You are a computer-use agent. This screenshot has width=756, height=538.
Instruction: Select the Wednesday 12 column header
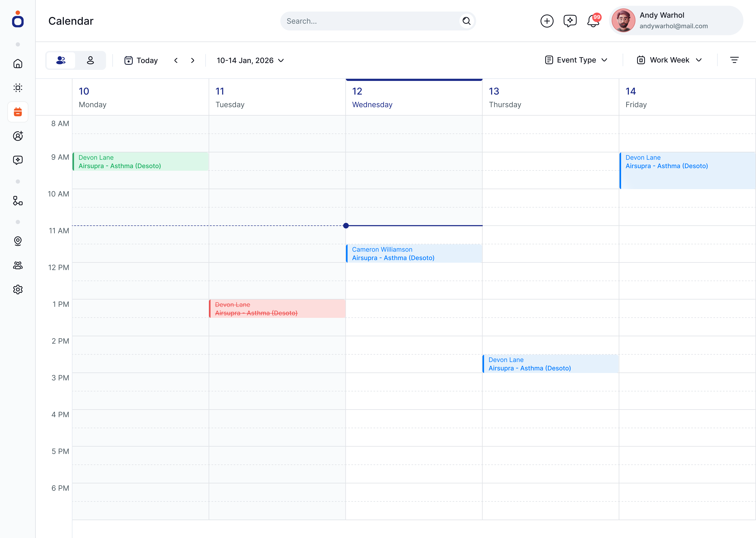pyautogui.click(x=414, y=97)
